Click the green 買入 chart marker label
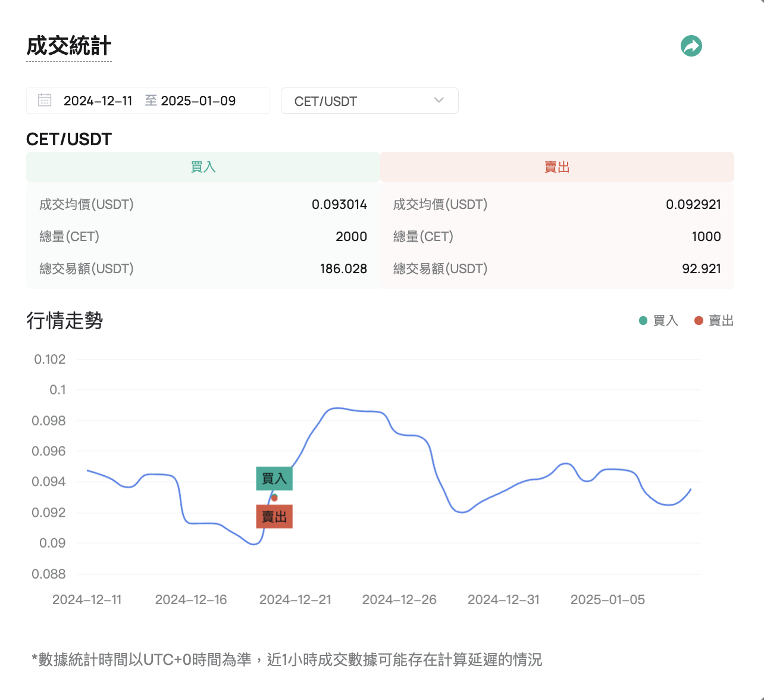 [x=274, y=479]
